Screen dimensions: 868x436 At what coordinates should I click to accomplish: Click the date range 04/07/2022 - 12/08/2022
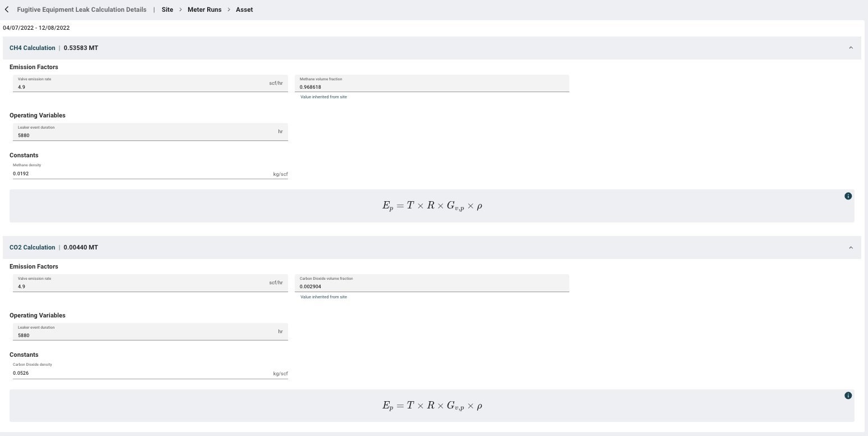pyautogui.click(x=36, y=28)
